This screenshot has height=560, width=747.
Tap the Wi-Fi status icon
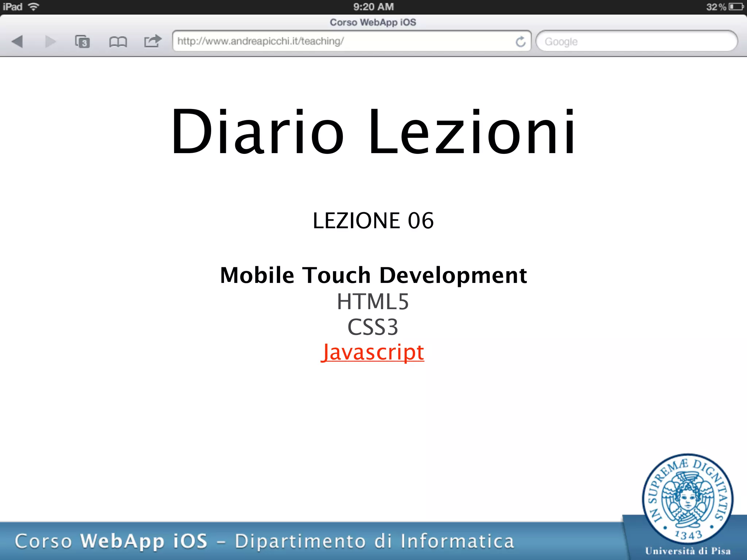pos(34,7)
